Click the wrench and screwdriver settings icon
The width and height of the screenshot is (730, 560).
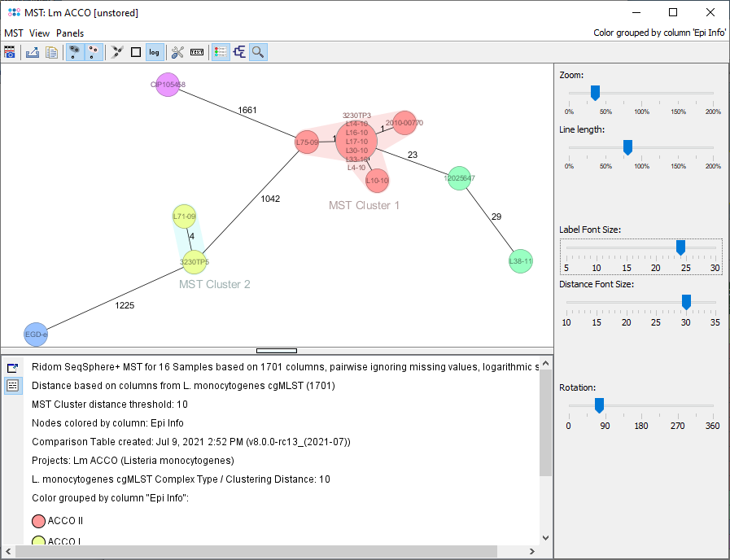(178, 52)
